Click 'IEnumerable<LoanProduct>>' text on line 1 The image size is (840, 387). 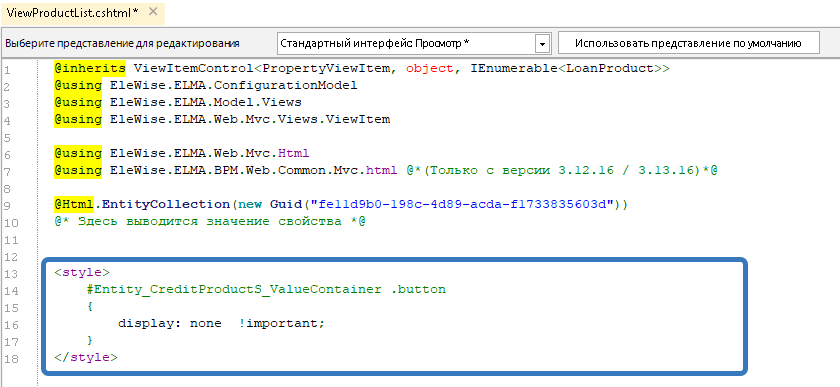click(570, 68)
